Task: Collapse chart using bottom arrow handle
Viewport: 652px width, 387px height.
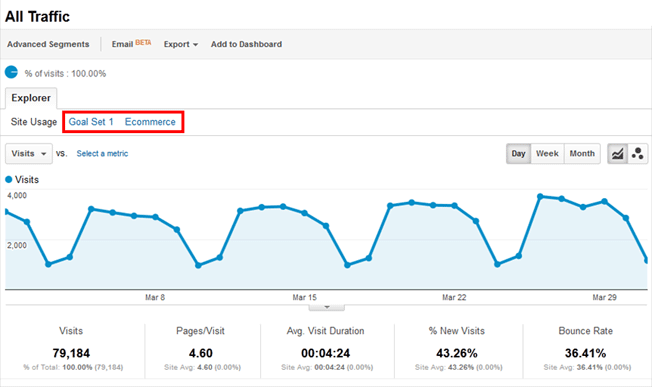Action: coord(326,307)
